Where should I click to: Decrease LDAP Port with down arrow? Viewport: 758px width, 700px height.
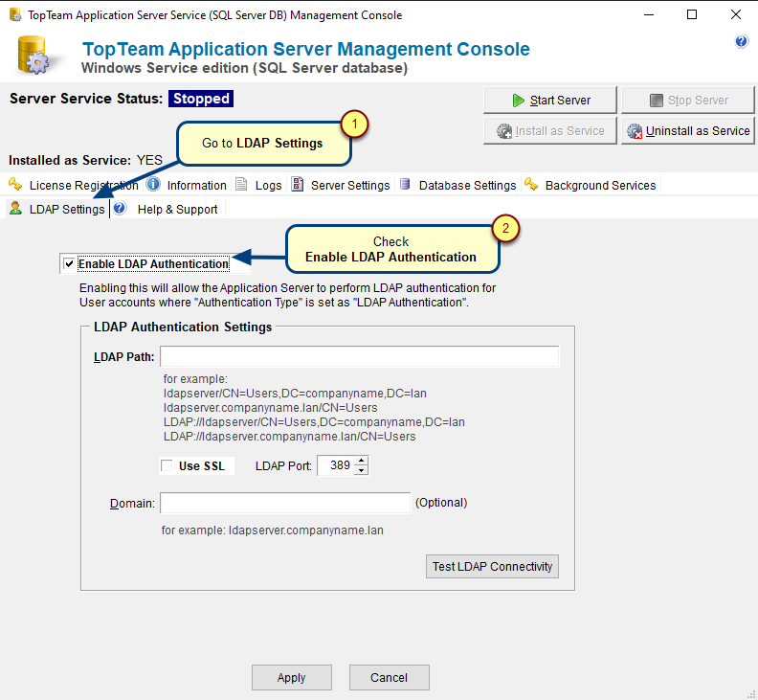pos(361,470)
